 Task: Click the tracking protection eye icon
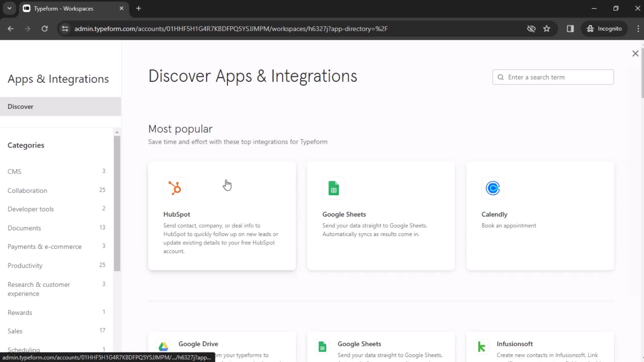pos(531,29)
